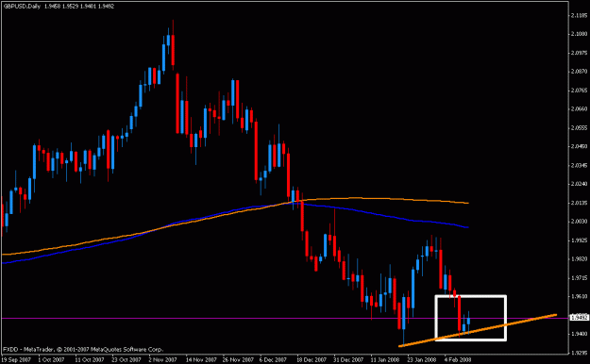Screen dimensions: 590x364
Task: Click the 11 Jan 2008 date label
Action: pos(384,359)
